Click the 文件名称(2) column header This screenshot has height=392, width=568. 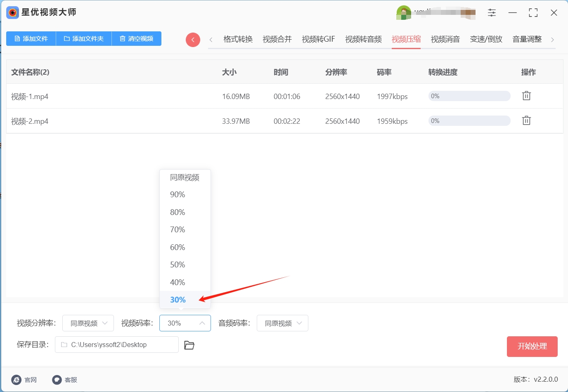coord(30,72)
